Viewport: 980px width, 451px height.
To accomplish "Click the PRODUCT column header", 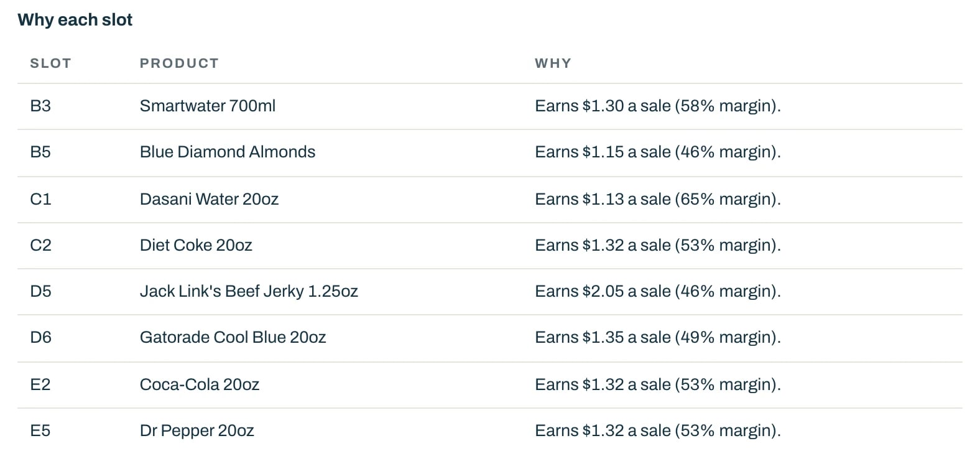I will (x=179, y=63).
